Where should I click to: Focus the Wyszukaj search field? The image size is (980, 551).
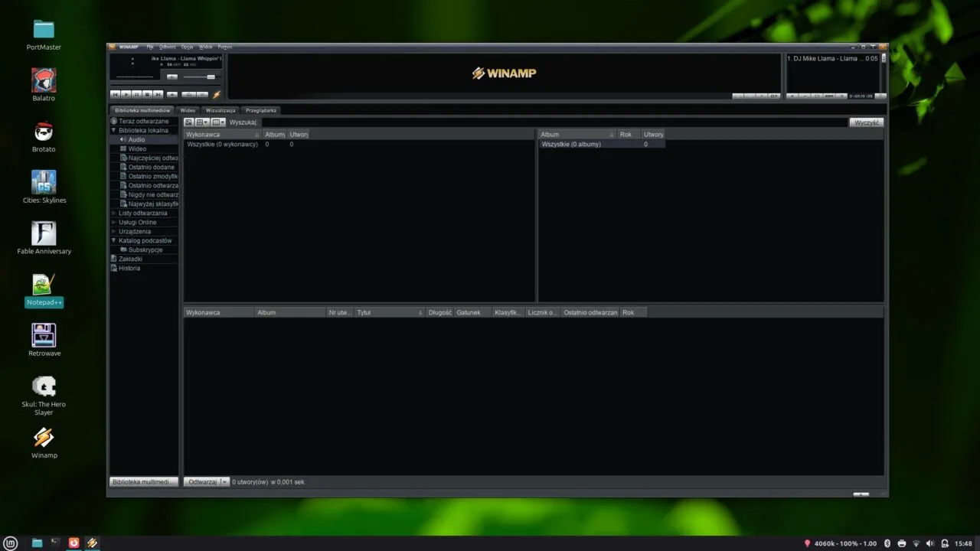tap(553, 122)
